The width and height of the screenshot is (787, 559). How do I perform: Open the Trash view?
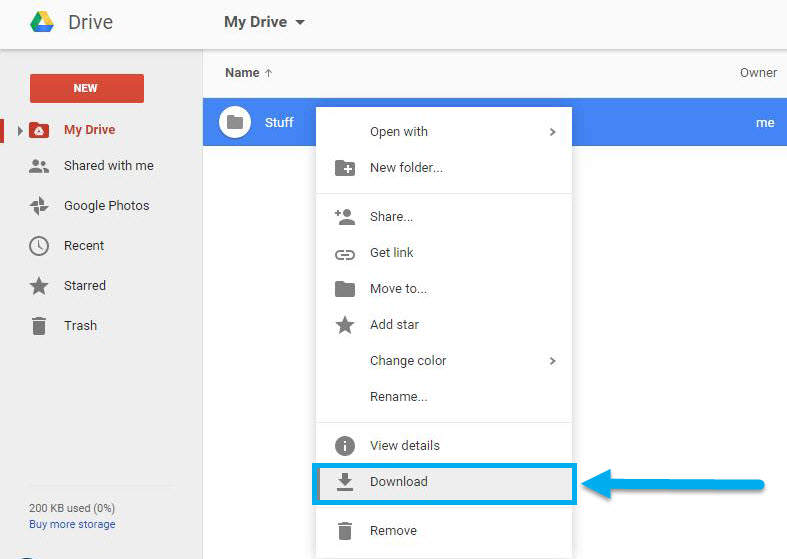click(80, 326)
